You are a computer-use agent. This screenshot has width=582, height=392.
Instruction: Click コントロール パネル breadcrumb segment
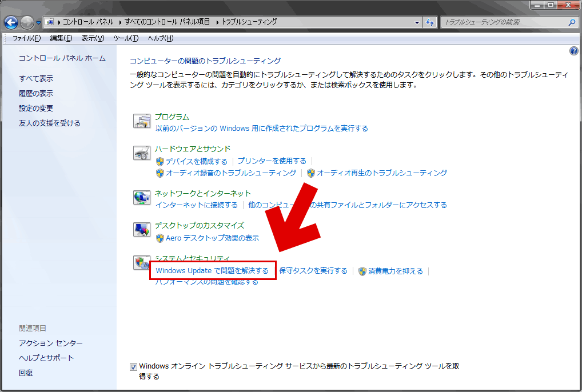[88, 22]
